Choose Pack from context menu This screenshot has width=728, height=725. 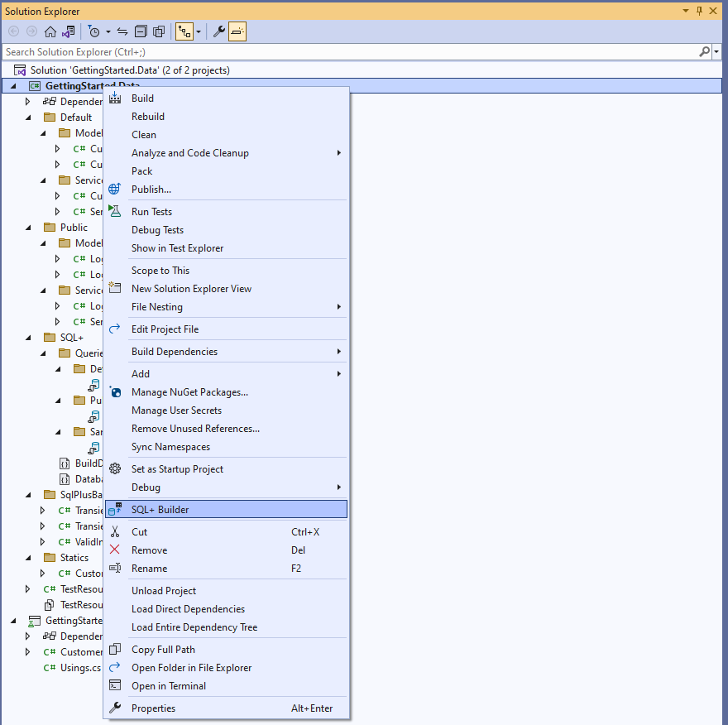click(x=226, y=171)
